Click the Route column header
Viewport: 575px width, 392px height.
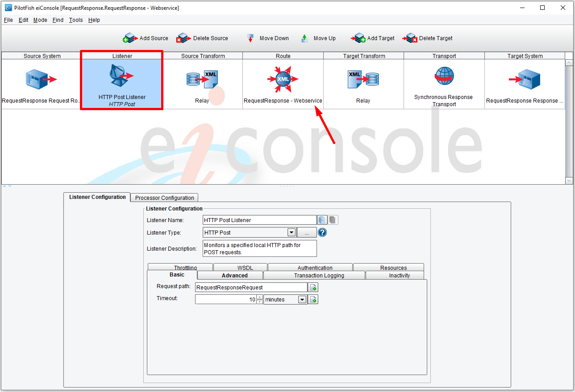(283, 56)
